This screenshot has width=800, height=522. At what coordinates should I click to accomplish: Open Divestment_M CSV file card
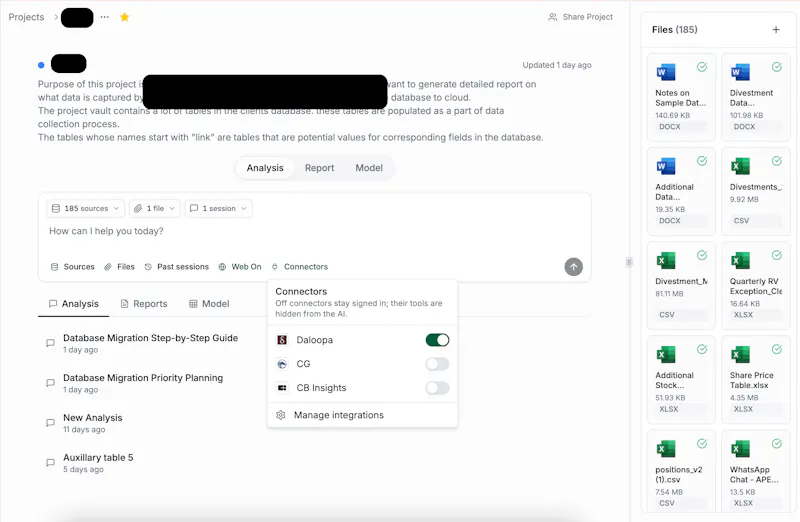[681, 286]
